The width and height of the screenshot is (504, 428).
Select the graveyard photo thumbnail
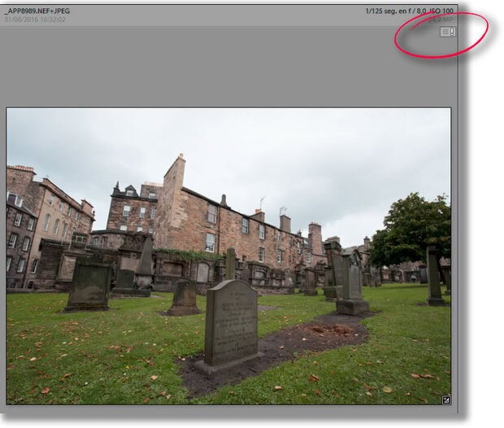click(x=228, y=255)
